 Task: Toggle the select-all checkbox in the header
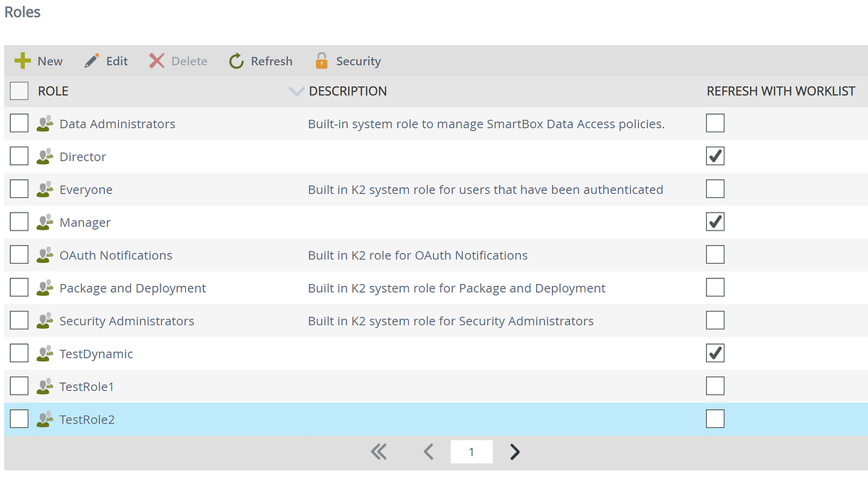tap(19, 90)
